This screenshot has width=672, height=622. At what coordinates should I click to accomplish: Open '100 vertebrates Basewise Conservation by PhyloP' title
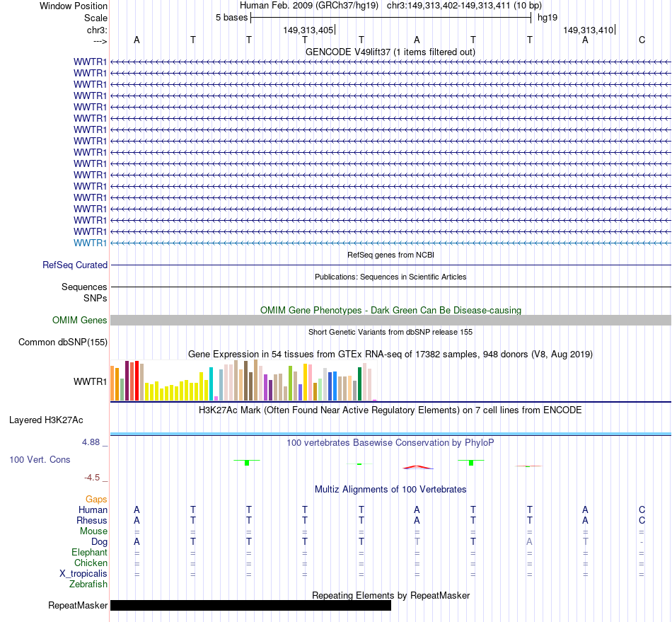click(390, 443)
